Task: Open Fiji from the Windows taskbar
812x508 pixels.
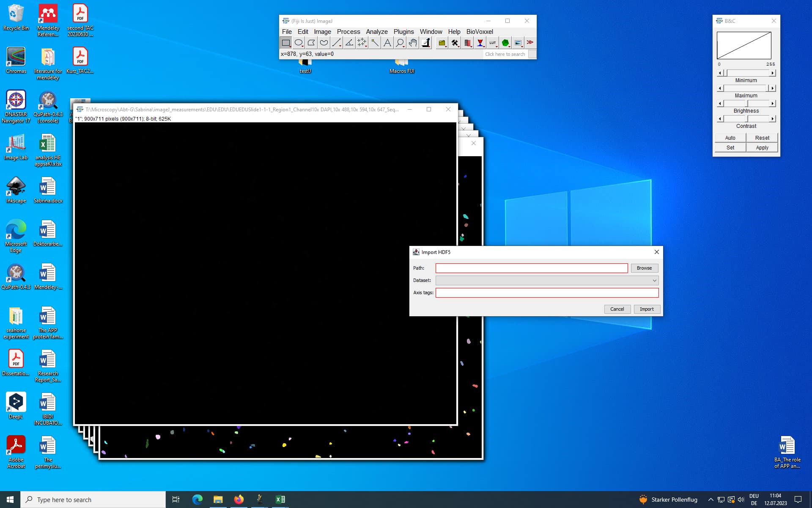Action: pyautogui.click(x=259, y=500)
